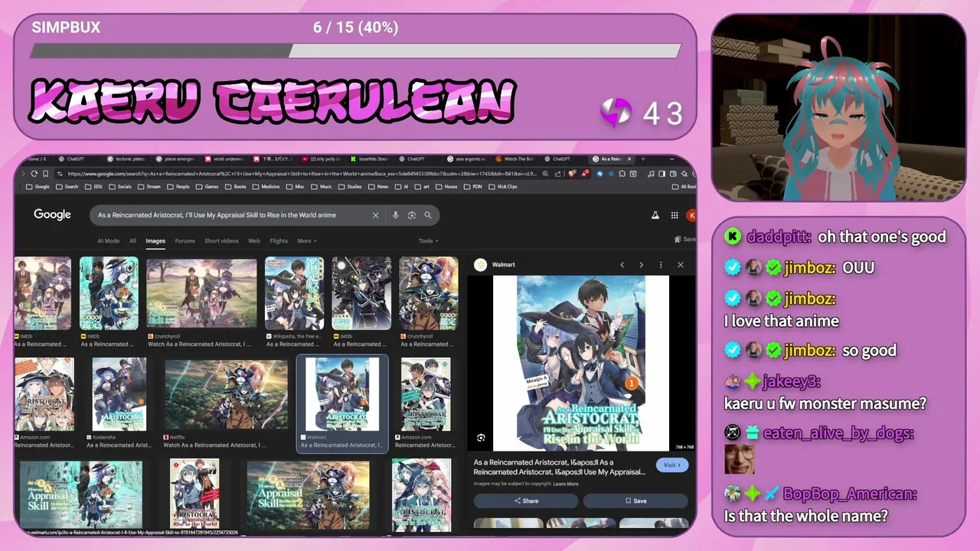This screenshot has width=980, height=551.
Task: Click the SIMPBUX goal progress bar
Action: point(355,51)
